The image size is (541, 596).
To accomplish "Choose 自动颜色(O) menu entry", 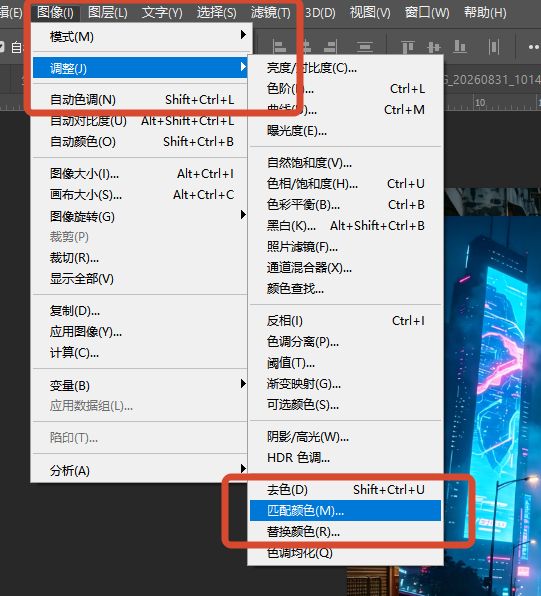I will (140, 141).
